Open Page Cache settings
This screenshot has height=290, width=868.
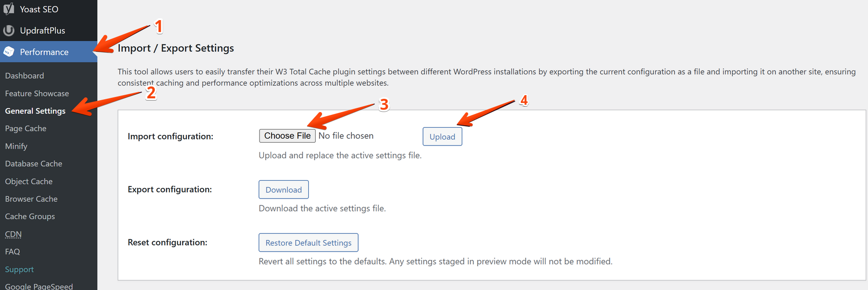pyautogui.click(x=26, y=129)
